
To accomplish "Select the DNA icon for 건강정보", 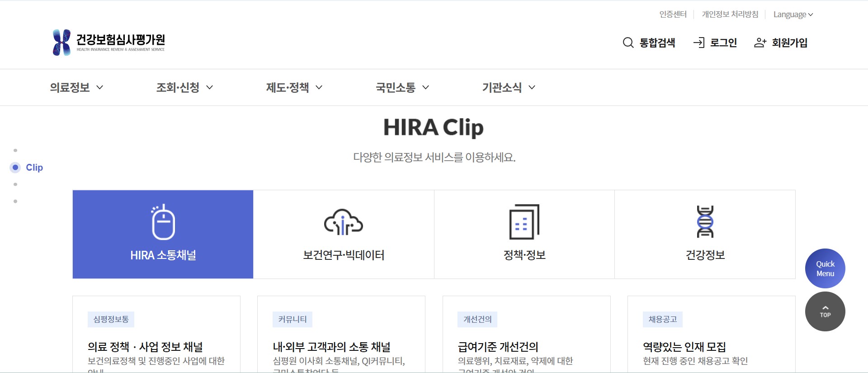I will (705, 222).
